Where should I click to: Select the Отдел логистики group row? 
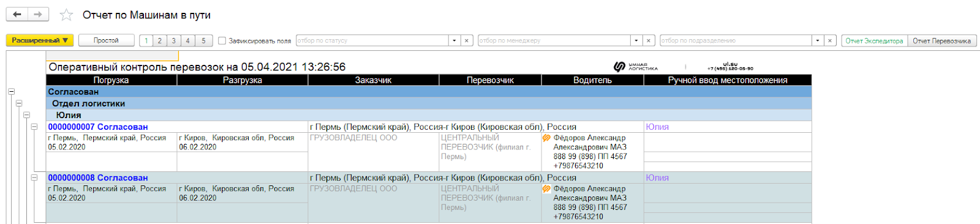tap(429, 103)
